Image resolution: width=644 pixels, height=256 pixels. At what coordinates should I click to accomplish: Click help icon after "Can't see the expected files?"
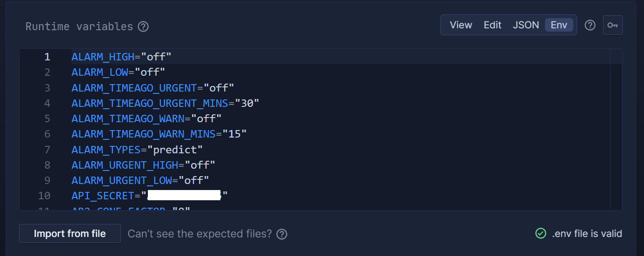coord(282,234)
